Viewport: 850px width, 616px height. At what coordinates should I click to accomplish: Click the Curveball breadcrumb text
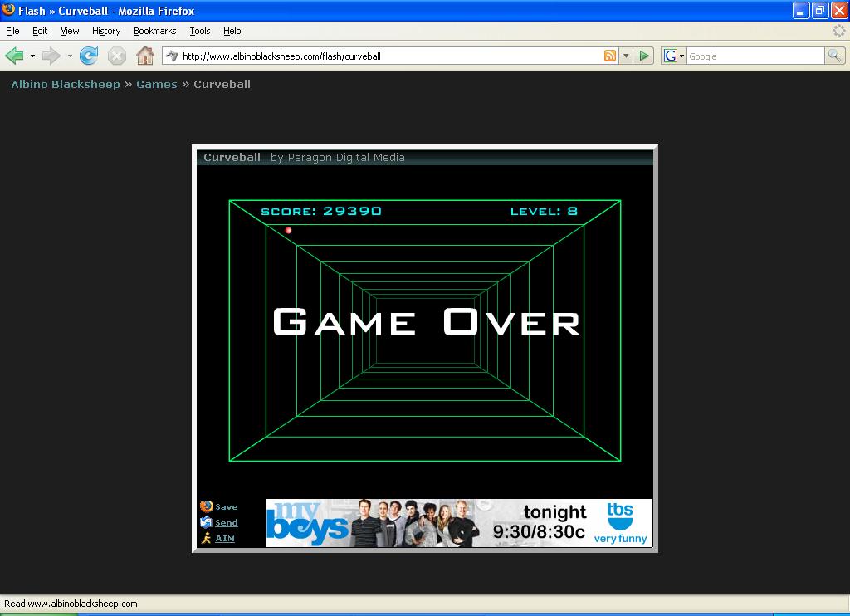tap(222, 84)
